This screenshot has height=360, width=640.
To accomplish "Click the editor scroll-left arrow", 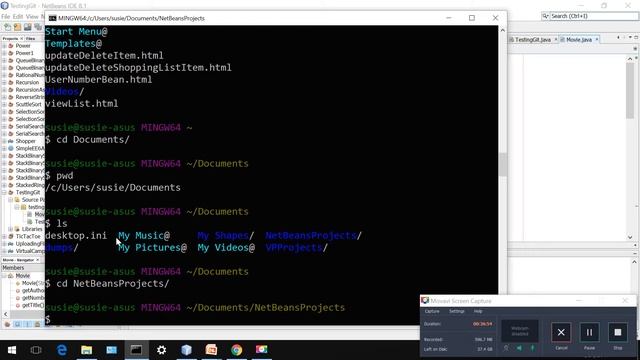I will tap(618, 38).
